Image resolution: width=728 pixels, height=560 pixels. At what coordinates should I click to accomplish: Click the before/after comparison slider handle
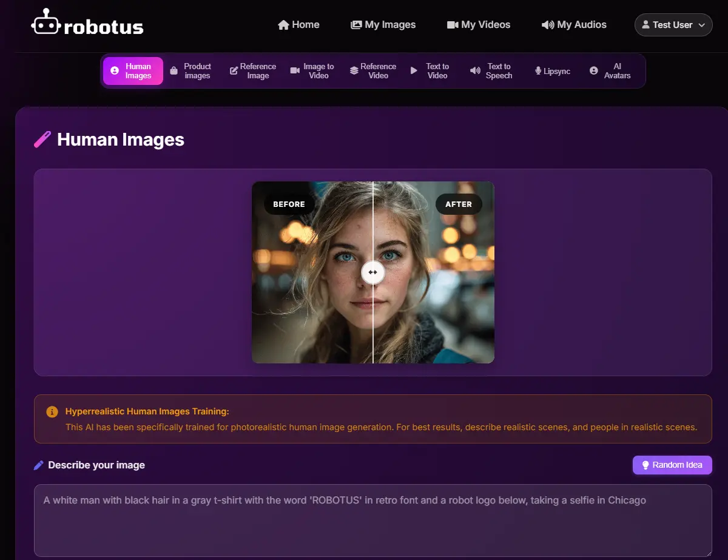click(372, 272)
